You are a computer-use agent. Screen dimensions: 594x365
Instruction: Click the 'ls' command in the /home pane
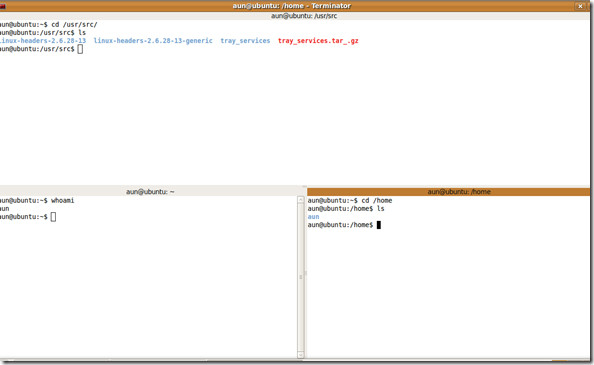coord(380,209)
